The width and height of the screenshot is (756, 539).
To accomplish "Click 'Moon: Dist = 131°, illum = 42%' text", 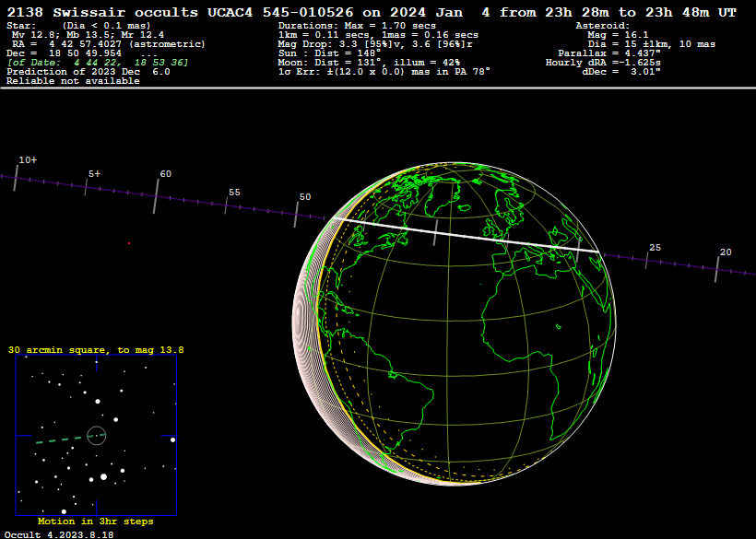I will pyautogui.click(x=369, y=63).
